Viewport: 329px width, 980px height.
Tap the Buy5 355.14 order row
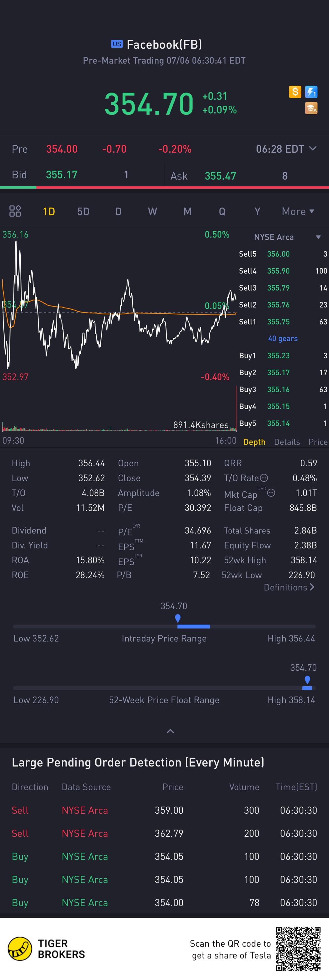283,424
